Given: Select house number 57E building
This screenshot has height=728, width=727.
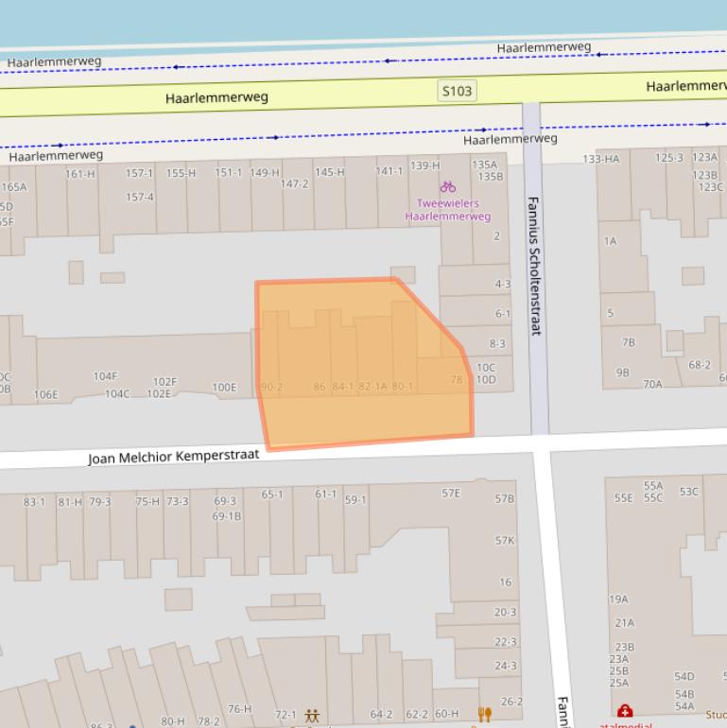Looking at the screenshot, I should click(x=451, y=494).
